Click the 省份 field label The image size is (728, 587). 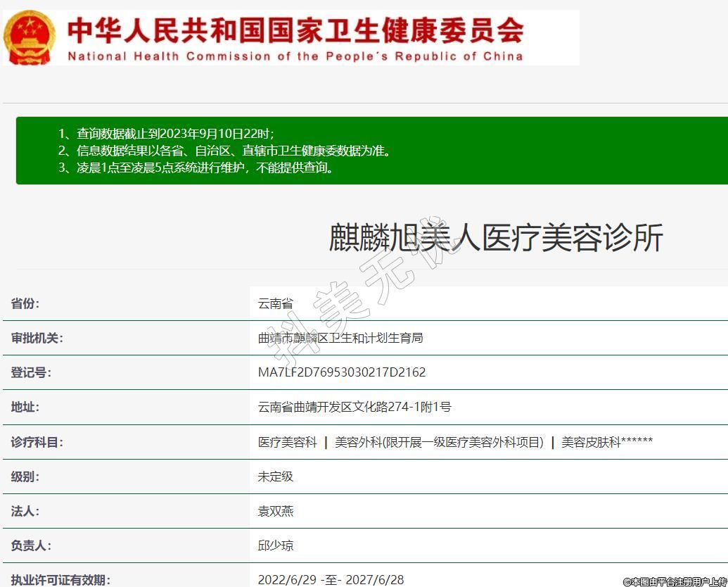[x=25, y=303]
